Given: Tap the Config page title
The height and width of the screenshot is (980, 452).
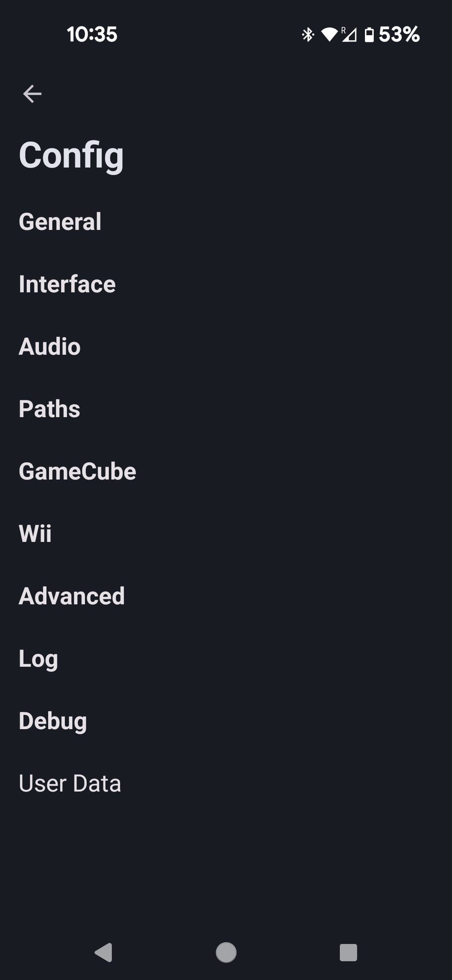Looking at the screenshot, I should [71, 156].
